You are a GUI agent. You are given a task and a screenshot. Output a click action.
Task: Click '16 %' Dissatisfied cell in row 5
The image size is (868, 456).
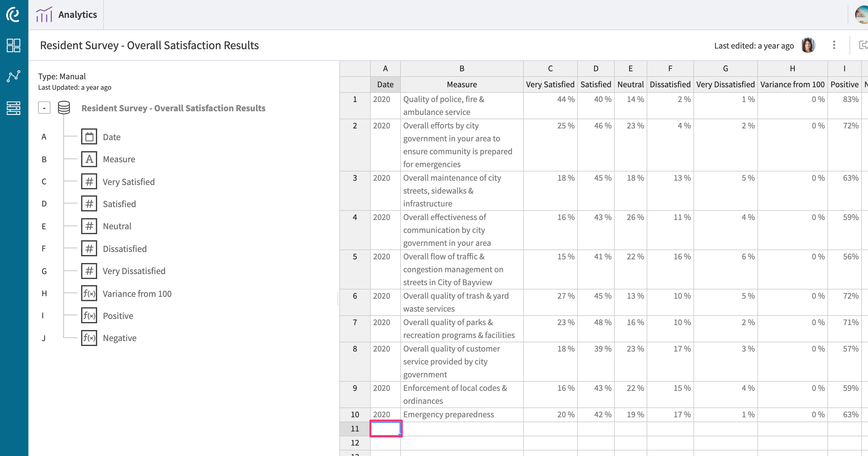[670, 269]
